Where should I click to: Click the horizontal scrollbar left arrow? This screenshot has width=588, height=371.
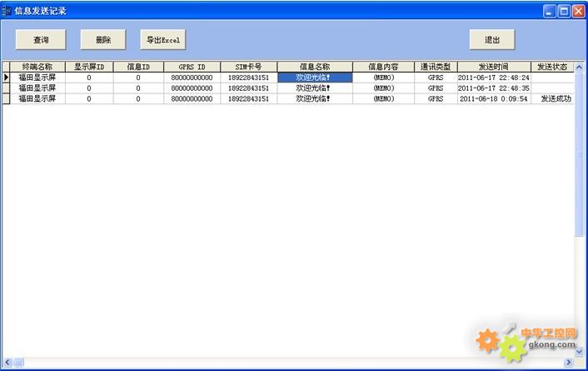tap(6, 363)
